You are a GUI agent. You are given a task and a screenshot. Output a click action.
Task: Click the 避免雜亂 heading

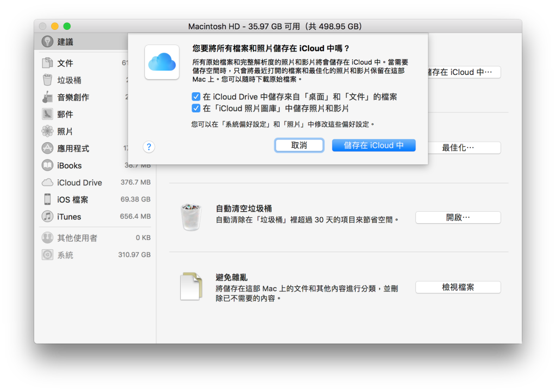coord(231,277)
